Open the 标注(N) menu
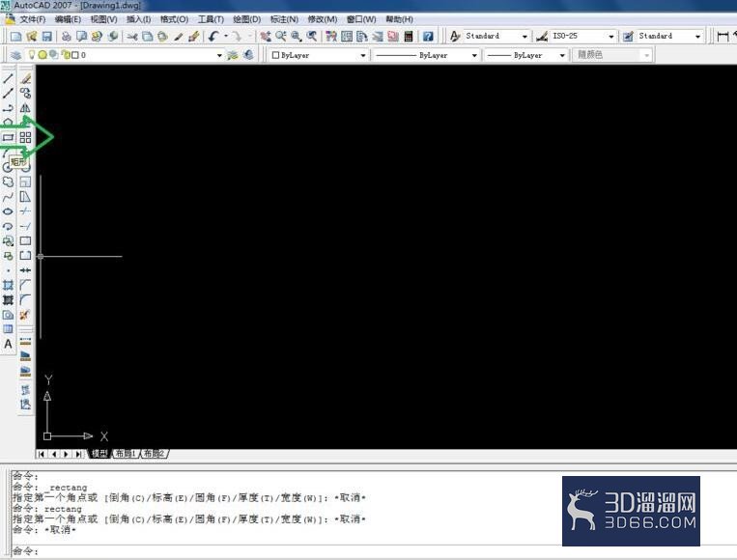 click(284, 19)
